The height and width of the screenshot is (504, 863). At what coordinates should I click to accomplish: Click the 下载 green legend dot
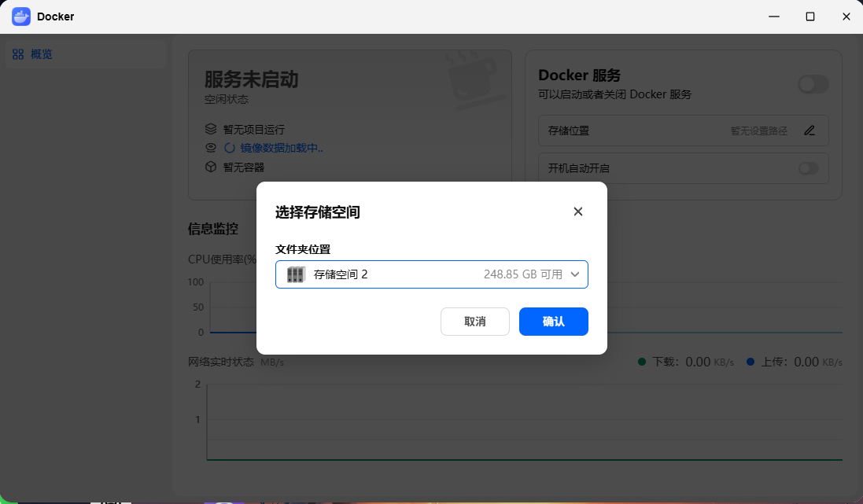tap(642, 362)
